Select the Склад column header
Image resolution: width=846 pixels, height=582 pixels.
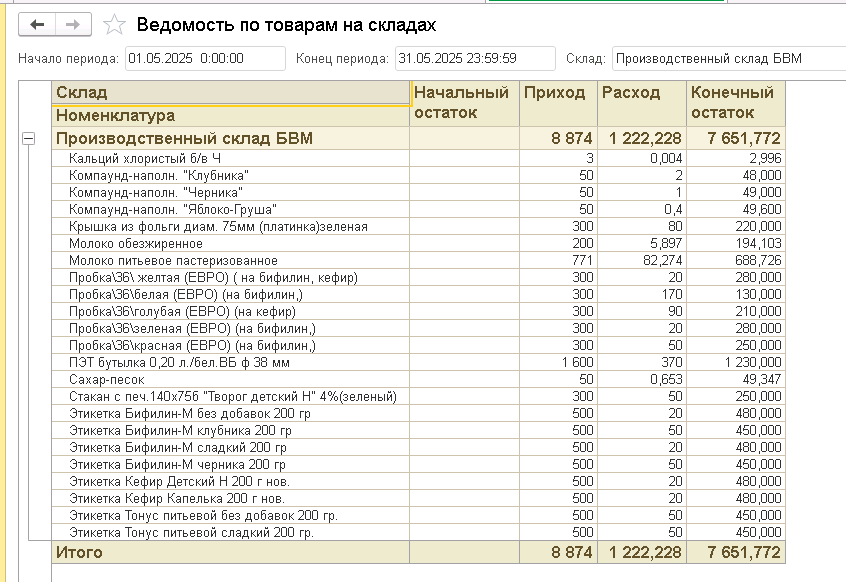point(231,93)
